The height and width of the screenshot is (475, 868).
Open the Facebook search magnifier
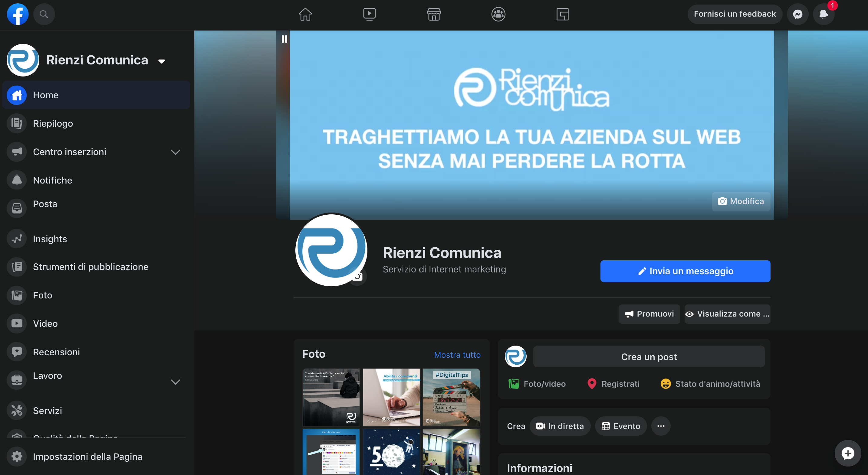(44, 14)
